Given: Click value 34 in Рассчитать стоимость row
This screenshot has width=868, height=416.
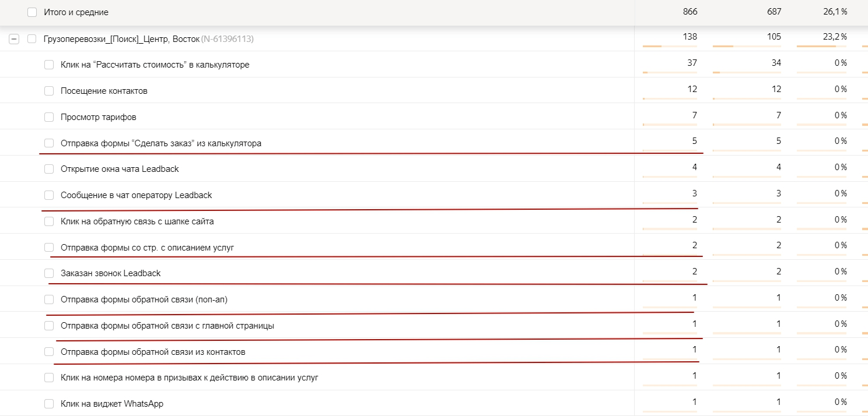Looking at the screenshot, I should coord(776,63).
